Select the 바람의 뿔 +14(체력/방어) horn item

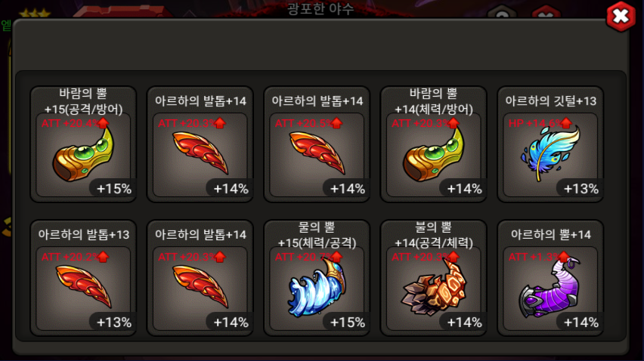coord(434,144)
